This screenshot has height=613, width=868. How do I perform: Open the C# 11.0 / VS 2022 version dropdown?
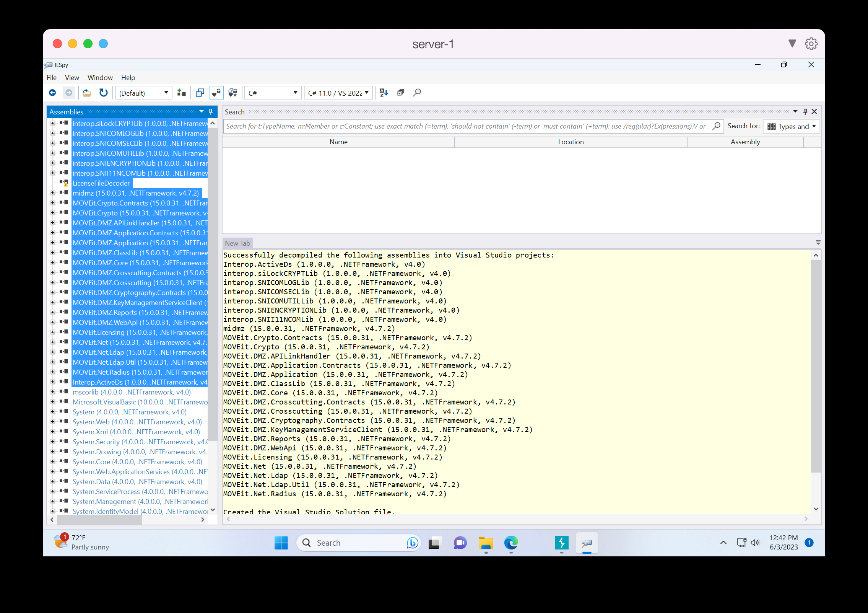point(338,93)
